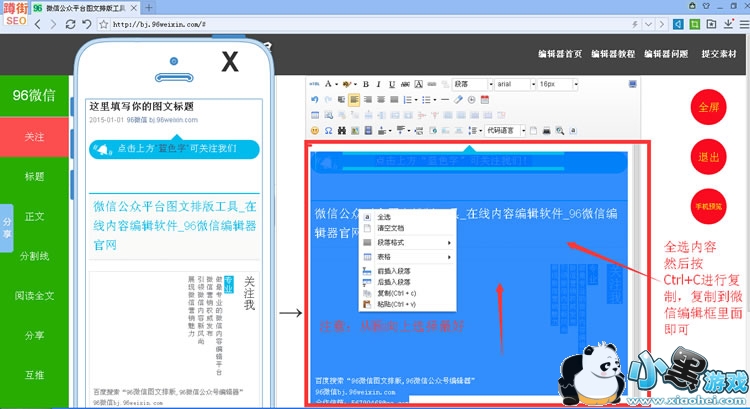Insert a video with the film icon
This screenshot has height=409, width=750.
(368, 130)
